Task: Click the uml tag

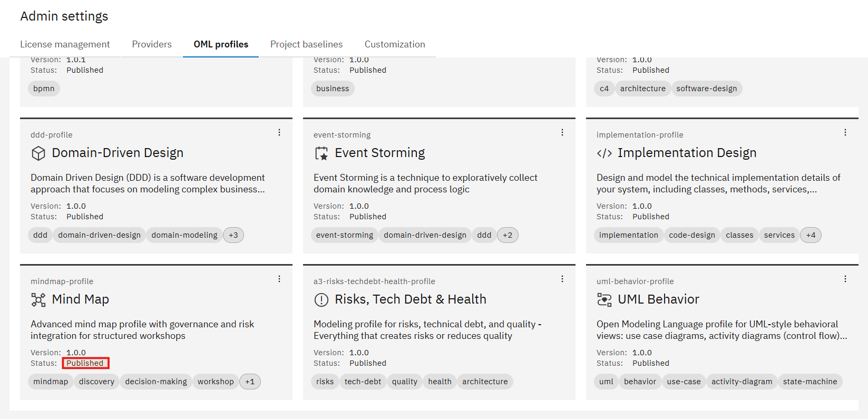Action: 606,382
